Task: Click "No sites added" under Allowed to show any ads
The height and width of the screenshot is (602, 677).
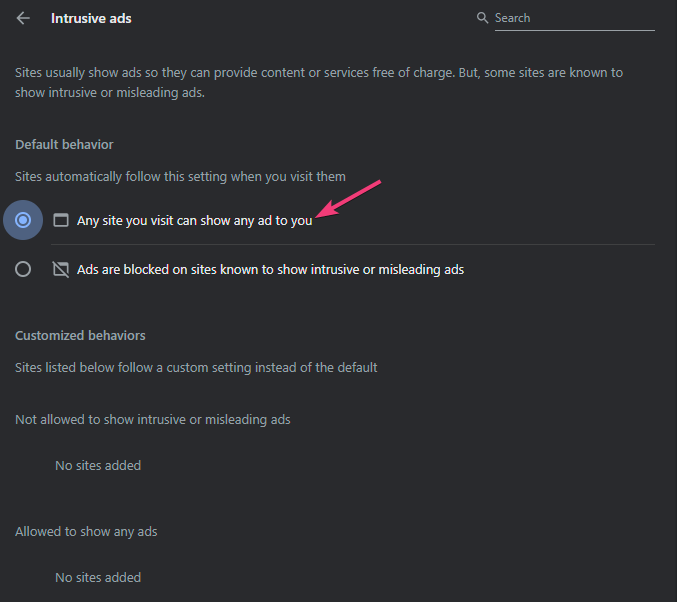Action: (98, 577)
